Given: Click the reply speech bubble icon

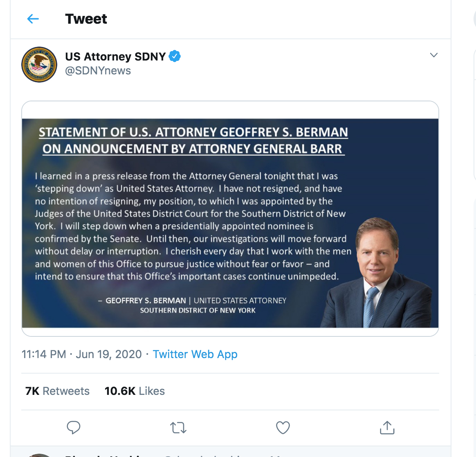Looking at the screenshot, I should 74,428.
